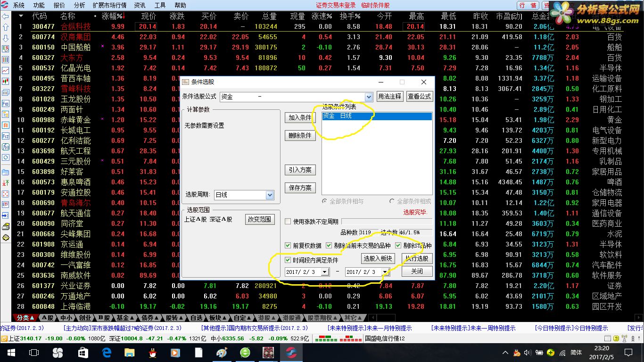The width and height of the screenshot is (644, 362).
Task: Open 资讯 menu
Action: 140,5
